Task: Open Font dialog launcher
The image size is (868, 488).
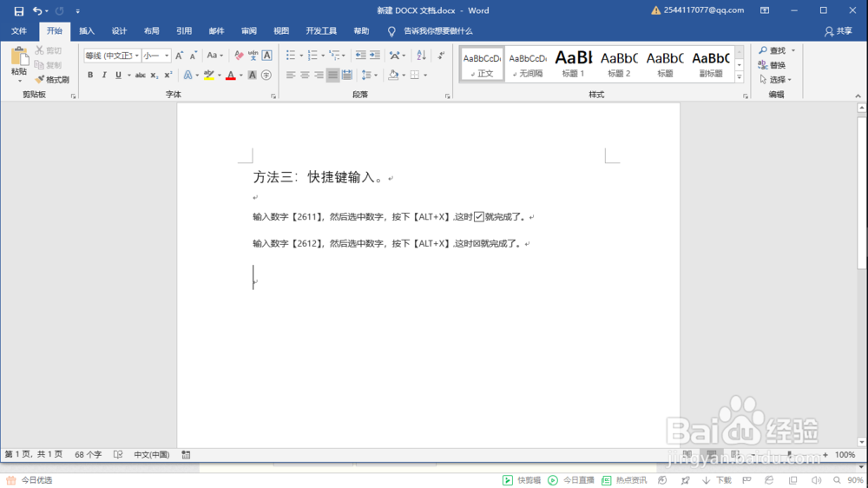Action: (x=273, y=96)
